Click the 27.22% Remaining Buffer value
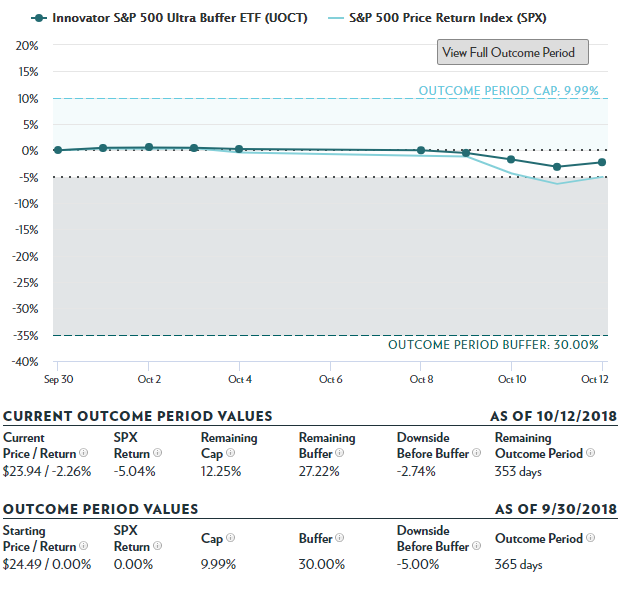Image resolution: width=637 pixels, height=598 pixels. (319, 471)
